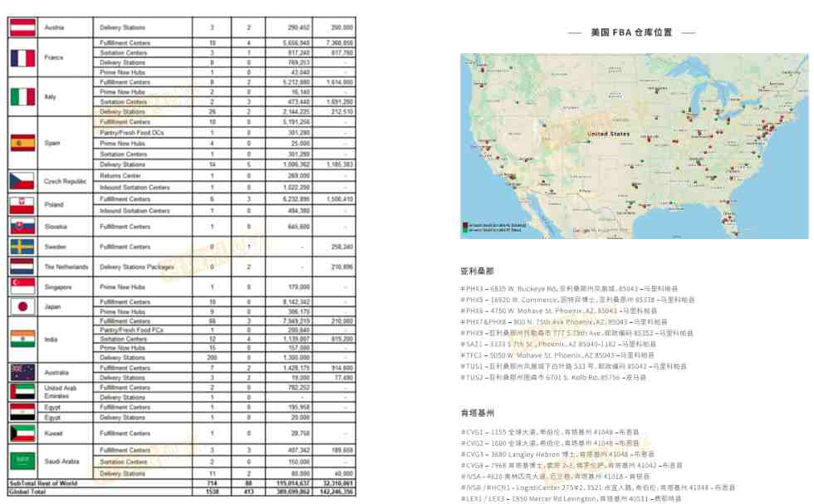
Task: Click the France flag icon
Action: coord(23,57)
